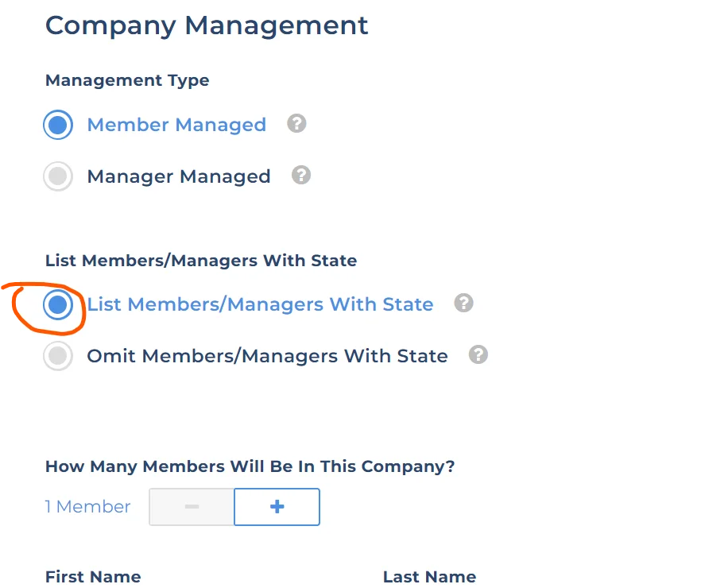Click the minus button to remove a member
Screen dimensions: 701x588
click(x=192, y=507)
